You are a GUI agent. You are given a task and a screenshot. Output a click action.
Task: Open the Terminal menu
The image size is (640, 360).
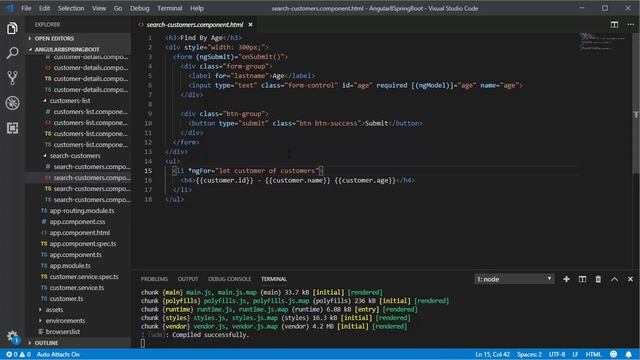(170, 8)
